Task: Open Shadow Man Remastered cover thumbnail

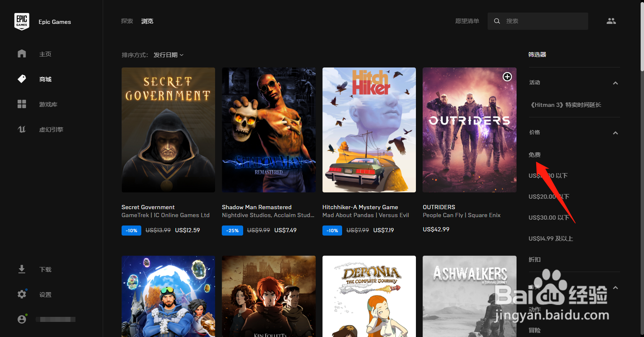Action: click(x=269, y=130)
